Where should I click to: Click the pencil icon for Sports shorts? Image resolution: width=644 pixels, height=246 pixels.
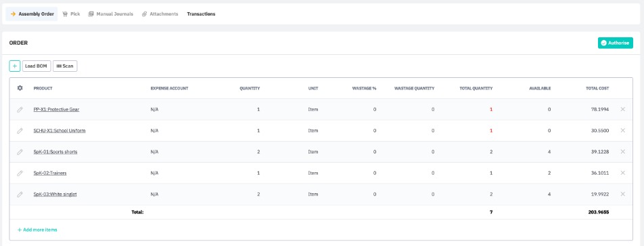[20, 152]
